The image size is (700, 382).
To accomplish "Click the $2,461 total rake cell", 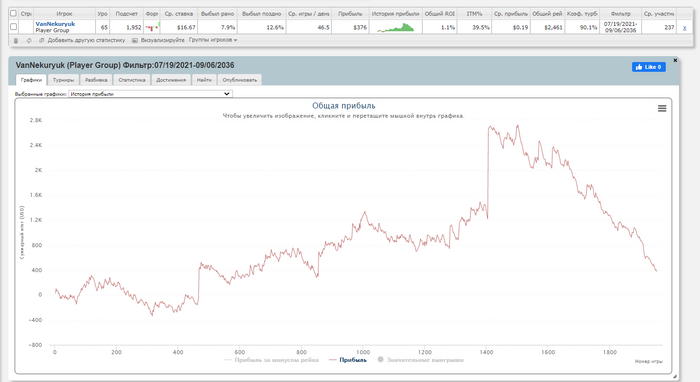I will click(x=547, y=27).
